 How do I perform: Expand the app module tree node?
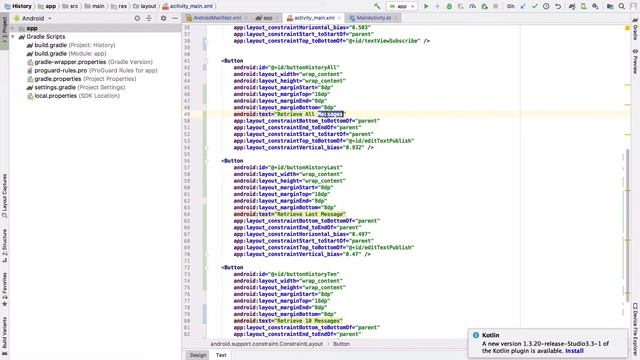(x=13, y=28)
